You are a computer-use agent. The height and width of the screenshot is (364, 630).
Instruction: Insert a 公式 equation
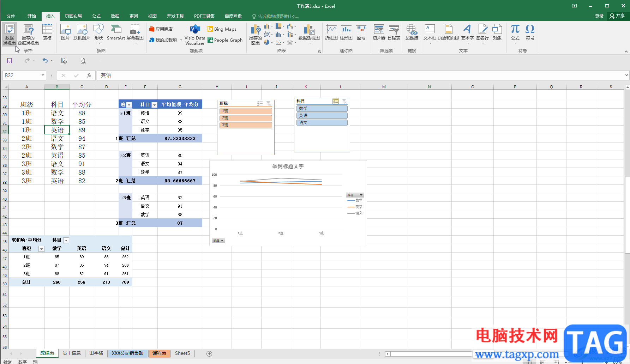click(515, 33)
